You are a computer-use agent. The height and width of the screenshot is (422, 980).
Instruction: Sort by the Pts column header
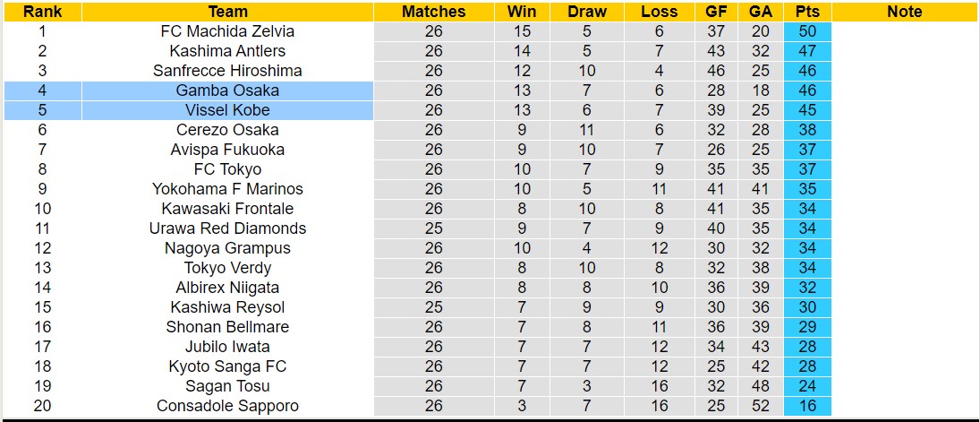(807, 12)
